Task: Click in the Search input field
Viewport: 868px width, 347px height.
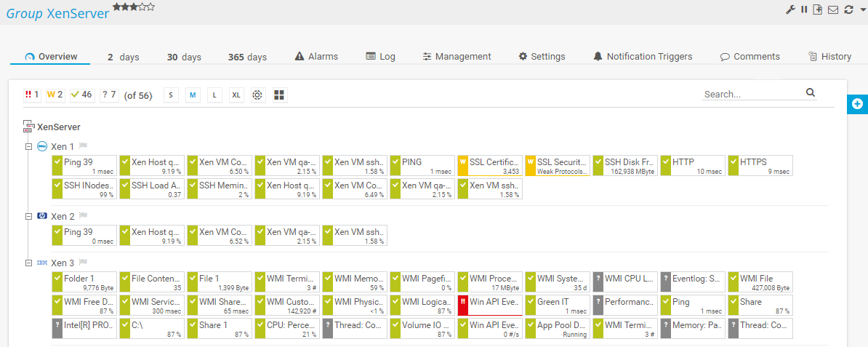Action: point(752,94)
